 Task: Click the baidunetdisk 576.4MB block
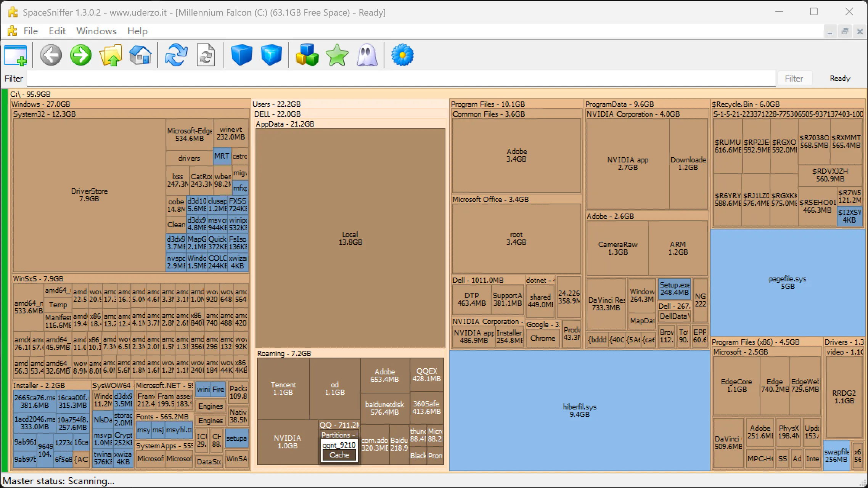point(384,408)
